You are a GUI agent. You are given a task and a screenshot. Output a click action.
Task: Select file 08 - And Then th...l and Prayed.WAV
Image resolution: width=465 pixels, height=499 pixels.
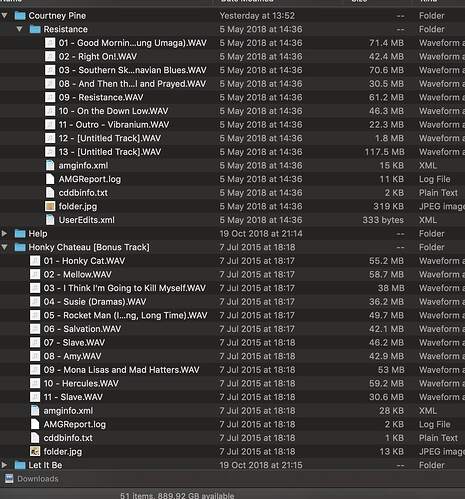click(132, 84)
